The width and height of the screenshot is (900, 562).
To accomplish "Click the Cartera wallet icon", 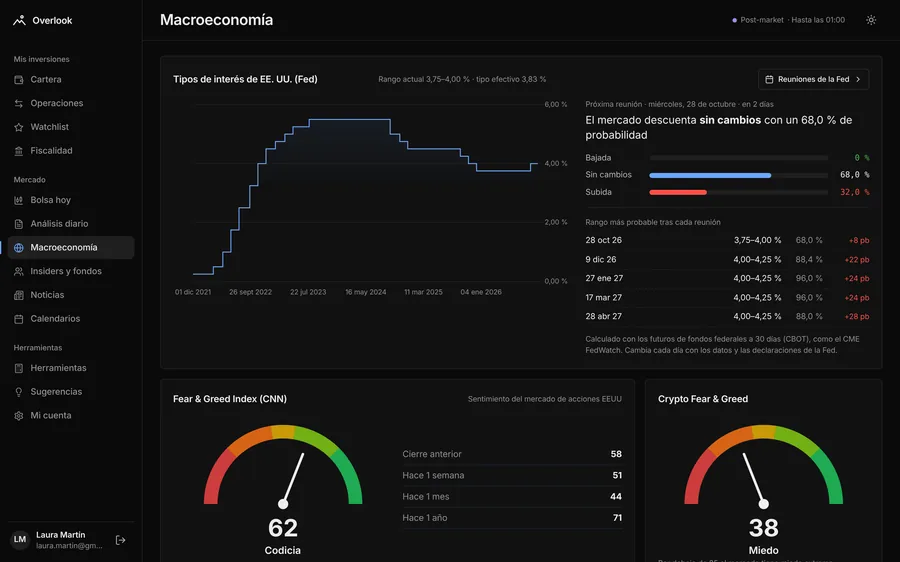I will click(x=19, y=80).
